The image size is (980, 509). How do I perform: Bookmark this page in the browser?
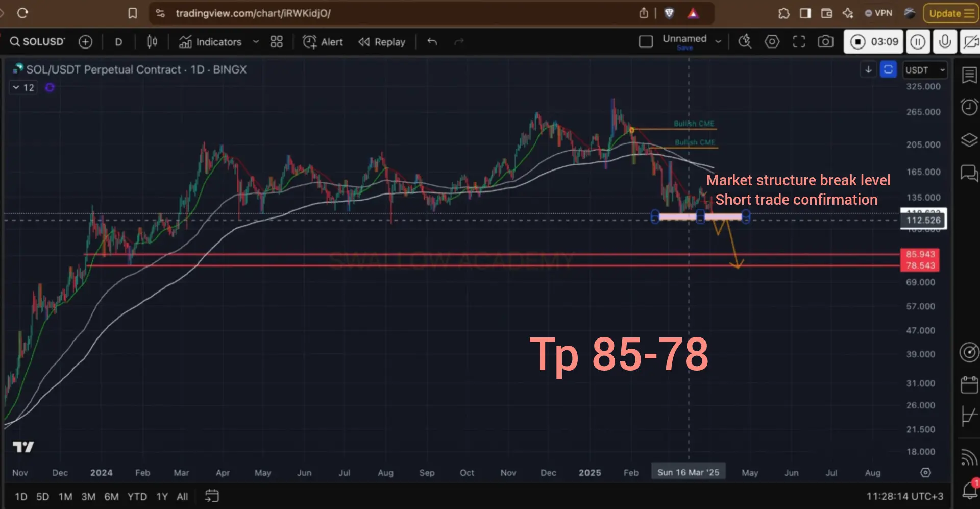(132, 13)
